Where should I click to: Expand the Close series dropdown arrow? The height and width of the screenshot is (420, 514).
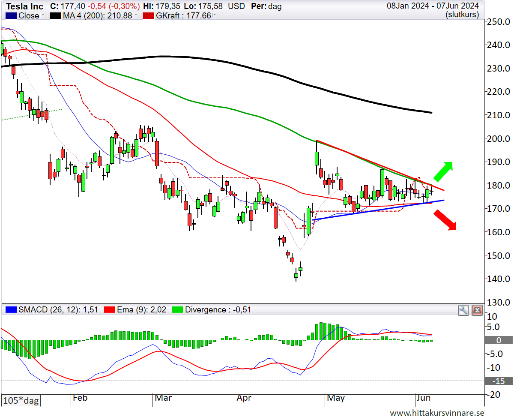(43, 15)
